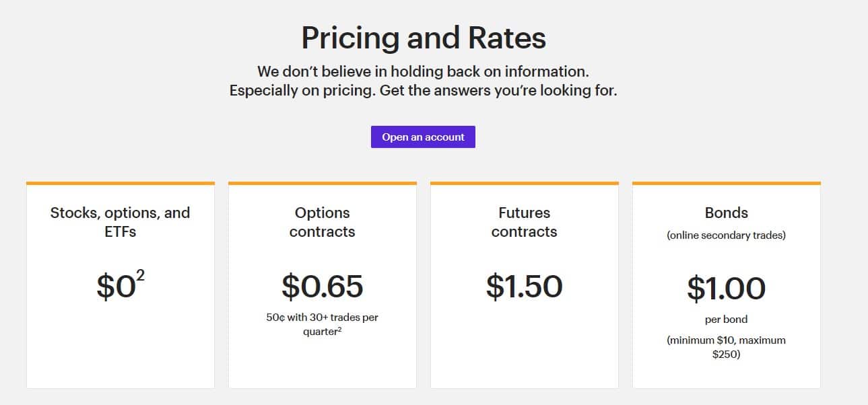Select the Futures contracts card heading
The image size is (868, 405).
(525, 222)
